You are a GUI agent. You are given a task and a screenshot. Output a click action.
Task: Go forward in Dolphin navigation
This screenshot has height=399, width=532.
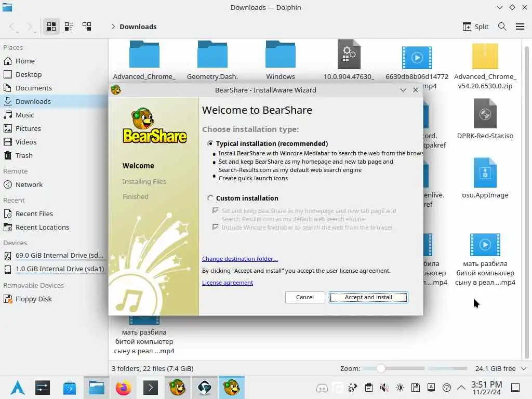tap(30, 26)
